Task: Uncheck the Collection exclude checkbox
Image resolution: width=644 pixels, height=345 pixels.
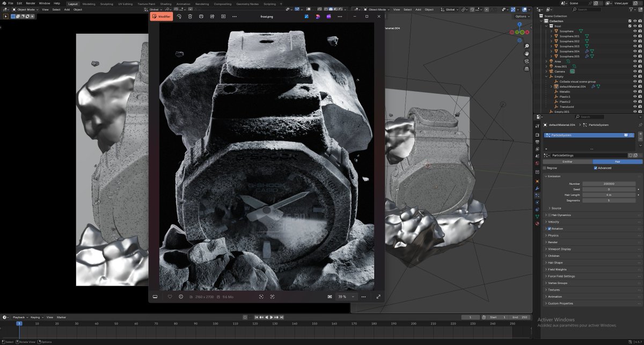Action: coord(630,21)
